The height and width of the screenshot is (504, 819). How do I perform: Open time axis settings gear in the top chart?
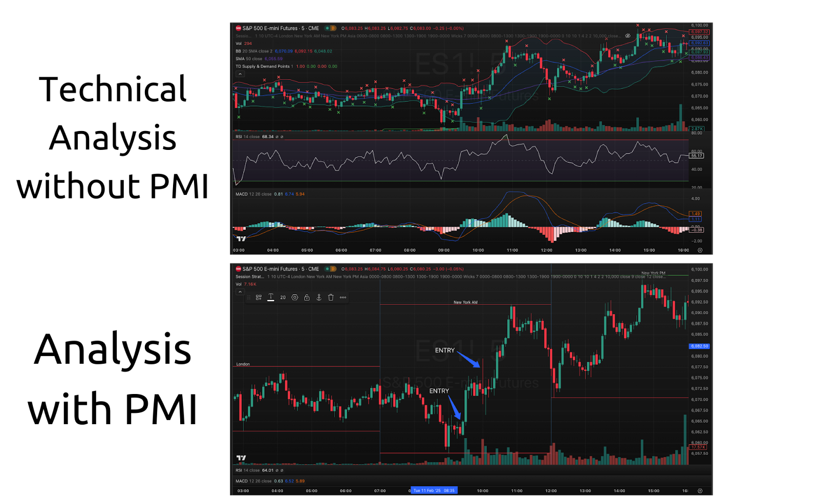(700, 250)
